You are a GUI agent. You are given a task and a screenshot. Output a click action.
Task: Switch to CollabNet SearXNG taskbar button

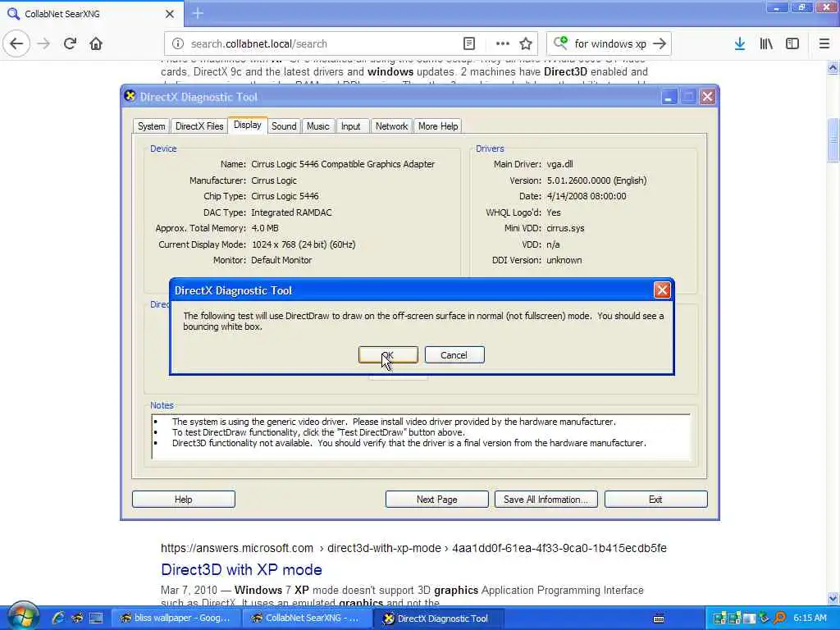point(307,618)
